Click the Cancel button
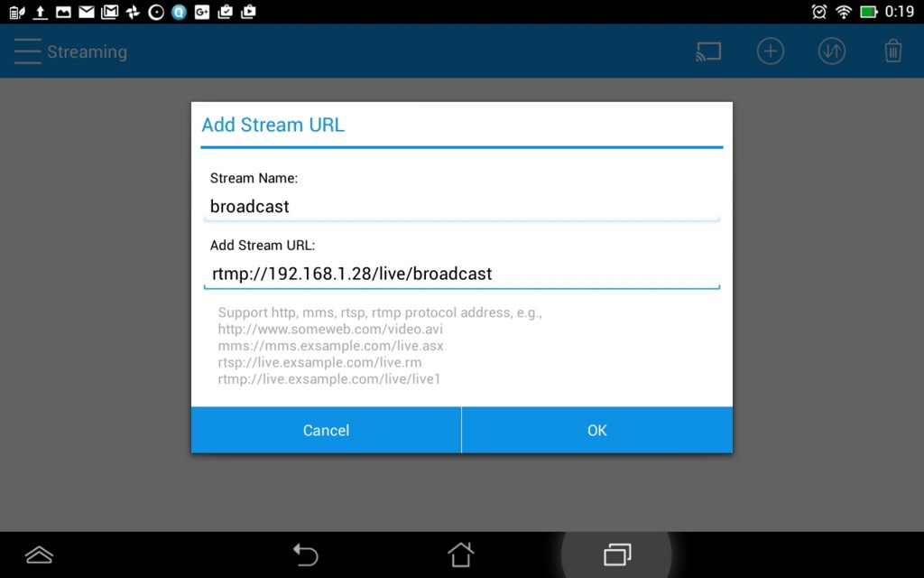 (x=326, y=430)
